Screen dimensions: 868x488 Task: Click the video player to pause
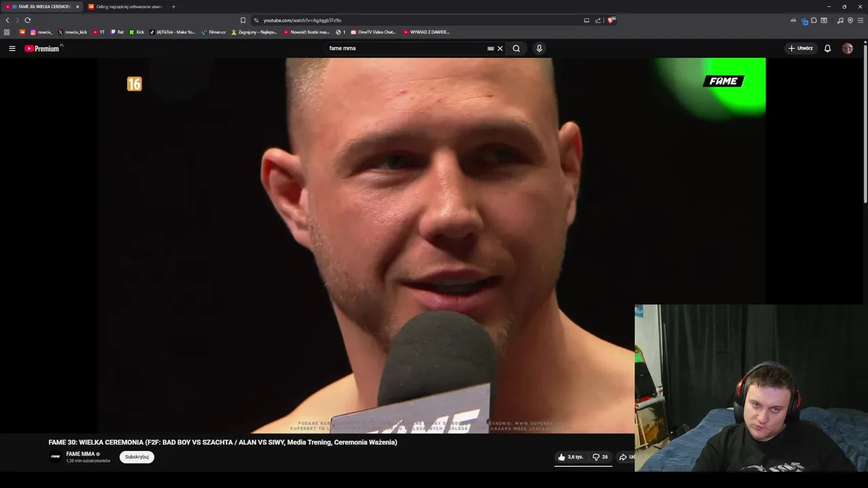[431, 245]
